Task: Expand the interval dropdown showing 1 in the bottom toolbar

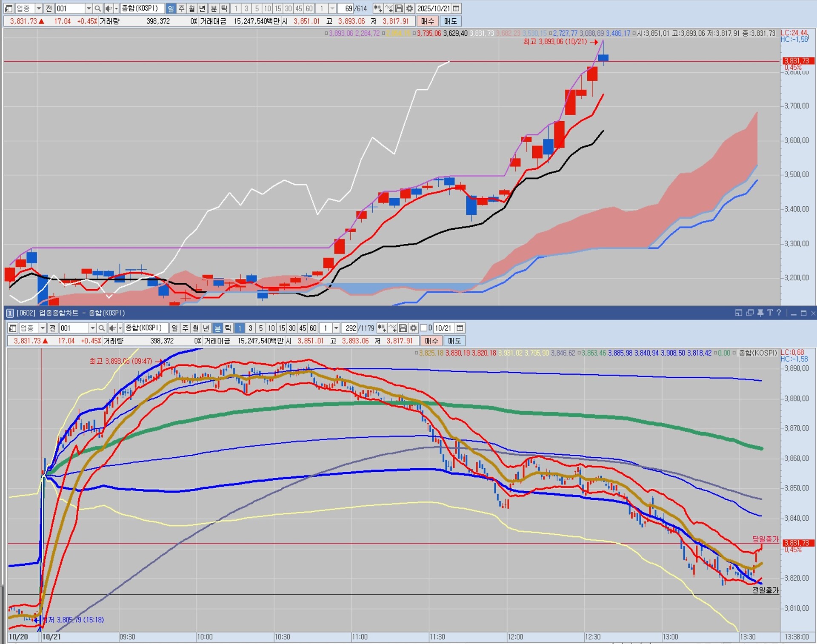Action: coord(336,328)
